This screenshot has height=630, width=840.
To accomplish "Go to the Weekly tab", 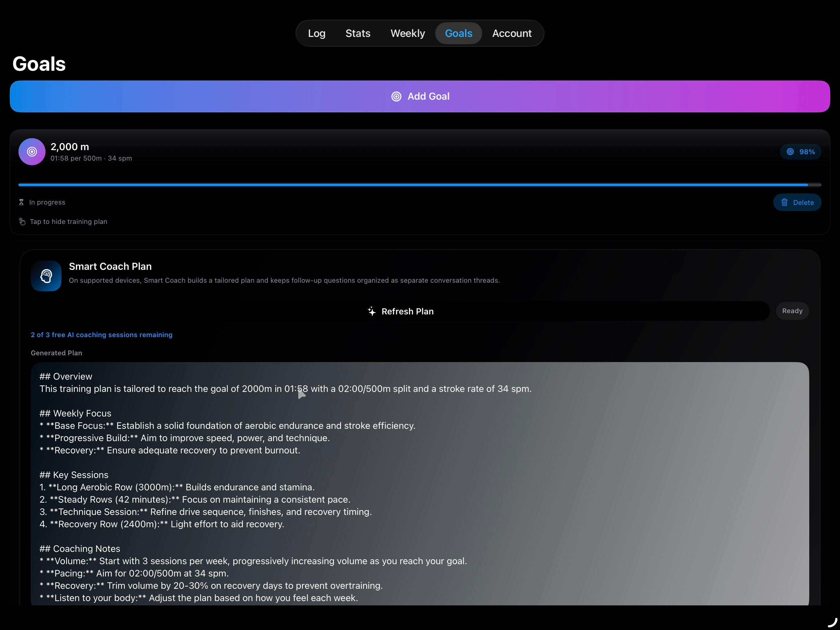I will tap(407, 34).
